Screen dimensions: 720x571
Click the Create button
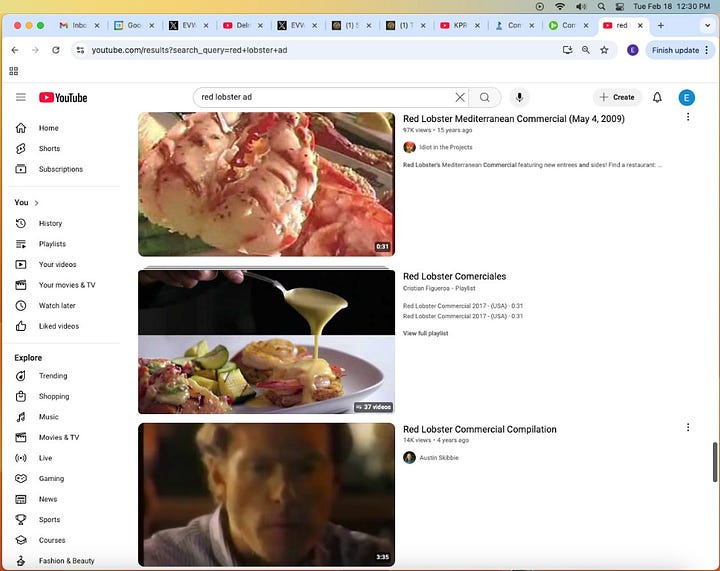(617, 97)
